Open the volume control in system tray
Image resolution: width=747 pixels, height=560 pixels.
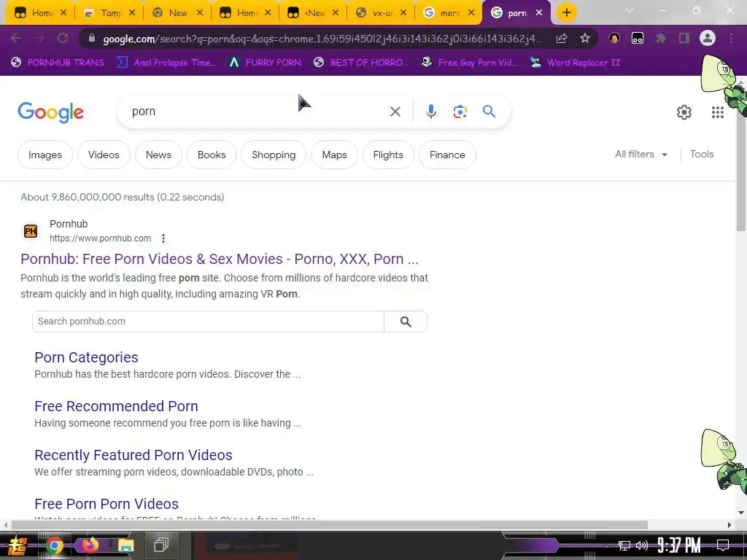pos(642,545)
